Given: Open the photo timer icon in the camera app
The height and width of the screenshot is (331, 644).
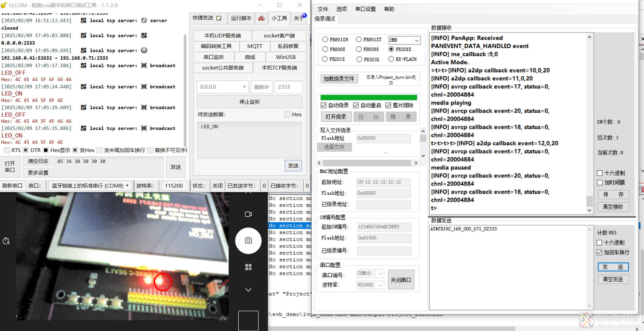Looking at the screenshot, I should (x=6, y=241).
